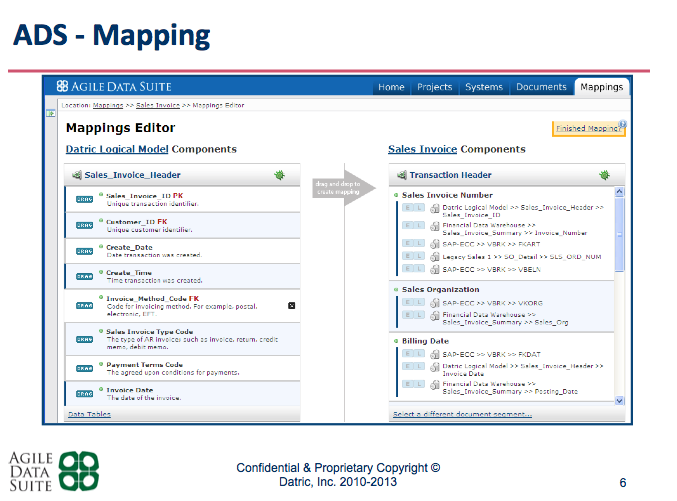Select the Mappings tab
Image resolution: width=677 pixels, height=501 pixels.
click(601, 87)
